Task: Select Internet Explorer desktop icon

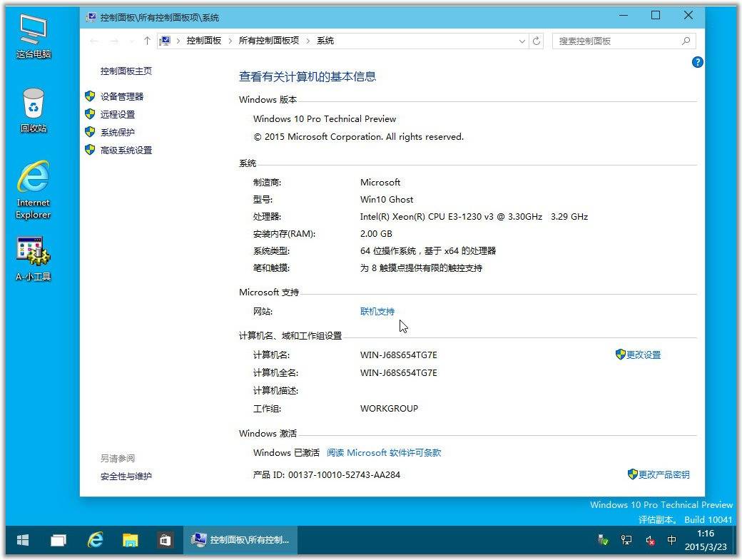Action: [x=33, y=190]
